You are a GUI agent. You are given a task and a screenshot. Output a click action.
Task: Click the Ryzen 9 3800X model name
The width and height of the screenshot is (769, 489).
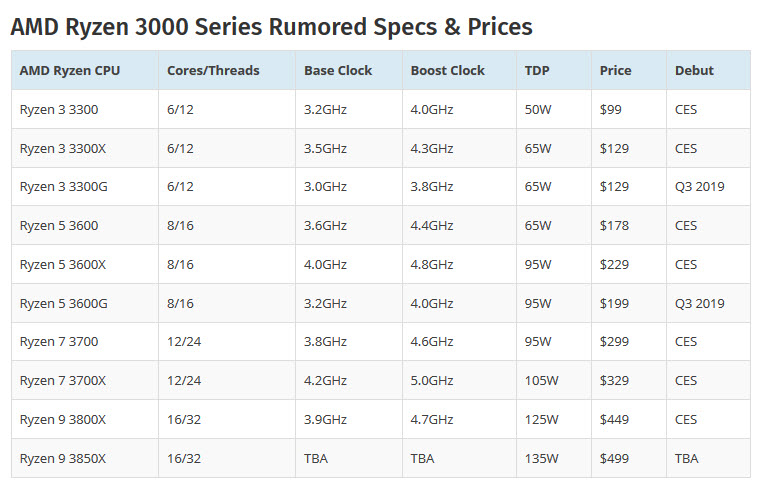click(63, 419)
